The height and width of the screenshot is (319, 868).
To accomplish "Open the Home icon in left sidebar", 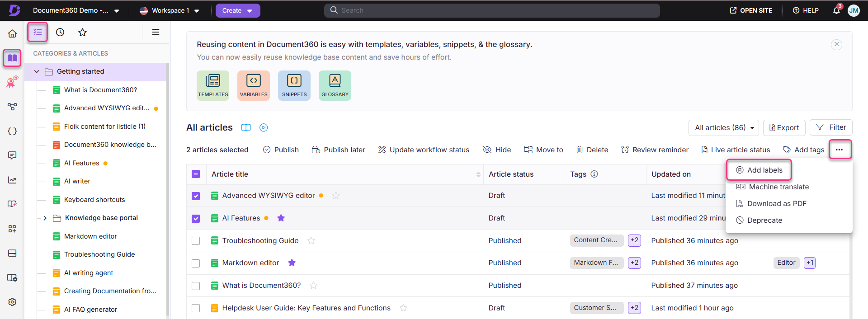I will point(12,33).
